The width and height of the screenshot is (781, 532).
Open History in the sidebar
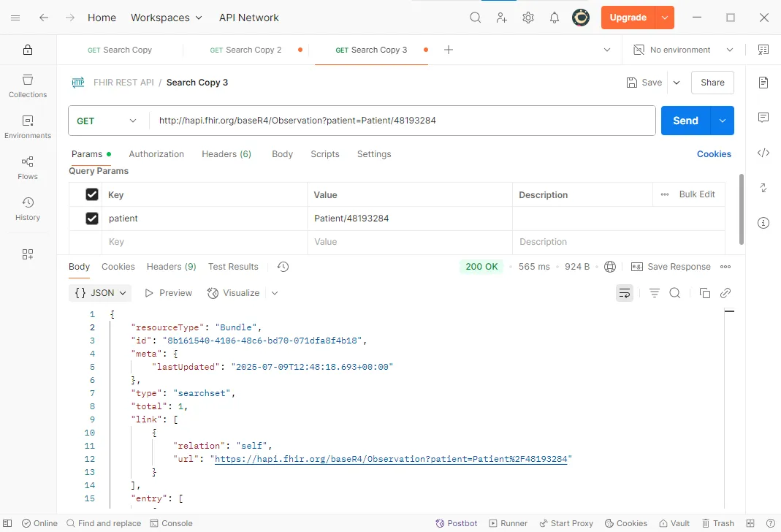pyautogui.click(x=28, y=209)
